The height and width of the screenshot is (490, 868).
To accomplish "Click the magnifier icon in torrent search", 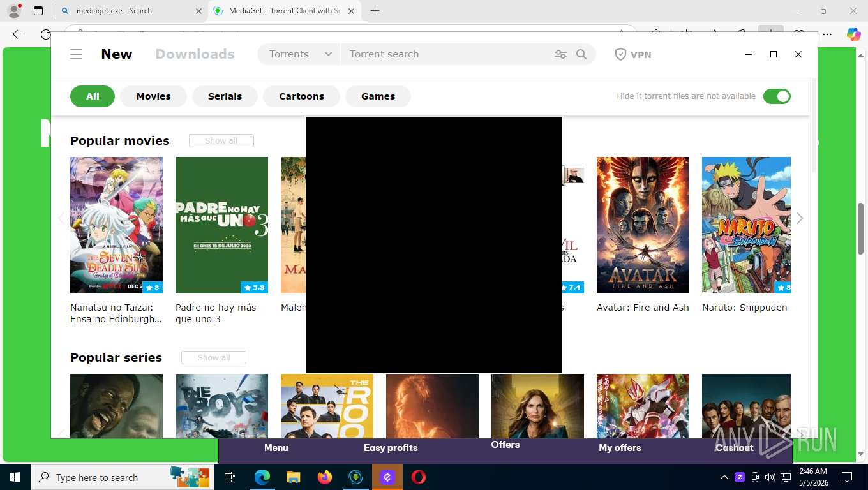I will click(581, 54).
